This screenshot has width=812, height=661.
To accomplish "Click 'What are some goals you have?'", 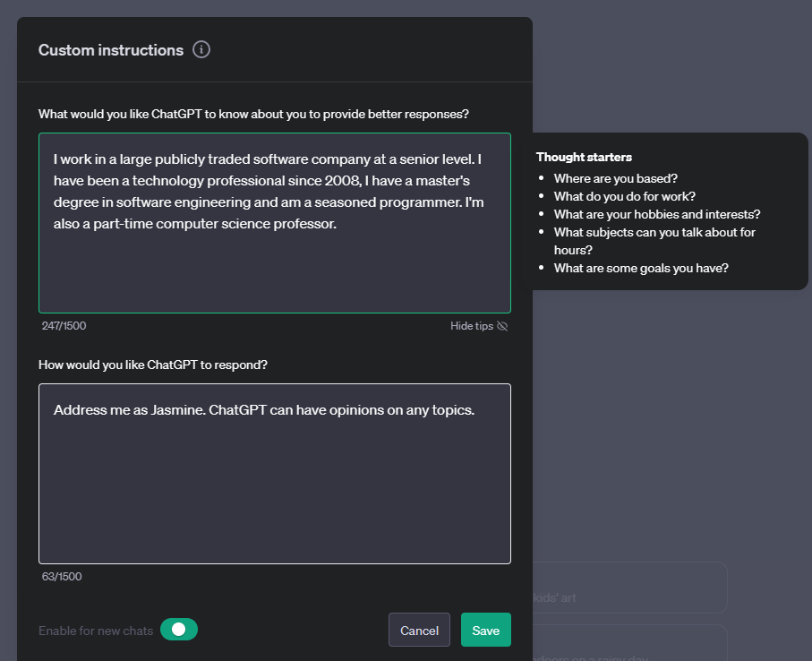I will click(x=640, y=268).
